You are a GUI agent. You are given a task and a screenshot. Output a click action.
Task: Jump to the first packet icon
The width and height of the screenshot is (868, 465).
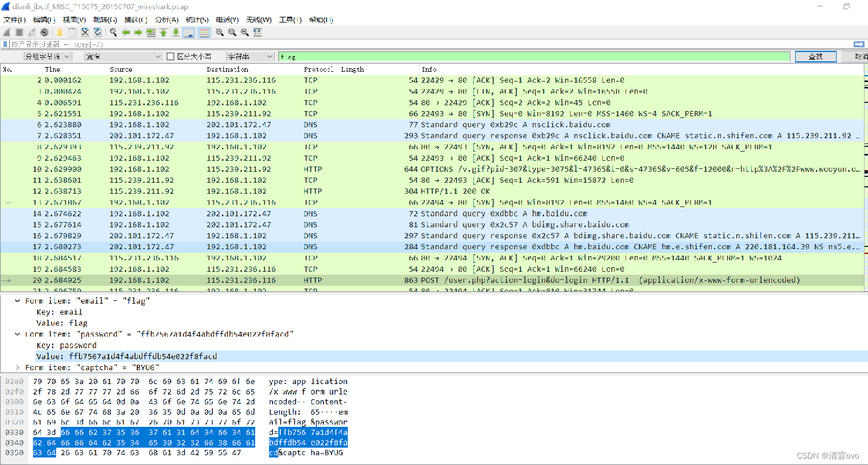tap(164, 32)
